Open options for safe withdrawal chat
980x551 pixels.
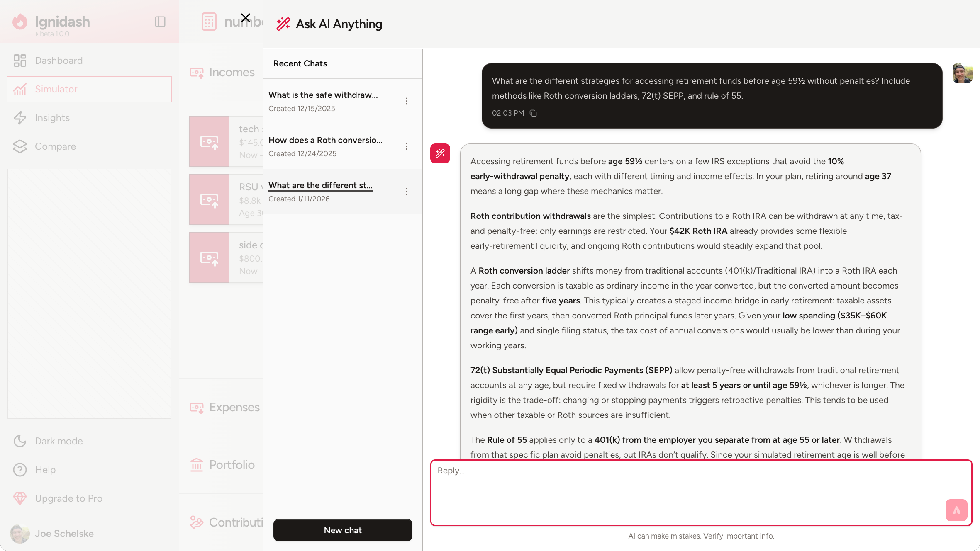tap(406, 101)
